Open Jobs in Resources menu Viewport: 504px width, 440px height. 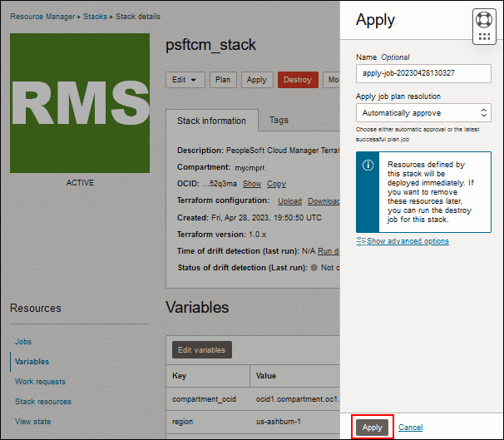tap(23, 342)
